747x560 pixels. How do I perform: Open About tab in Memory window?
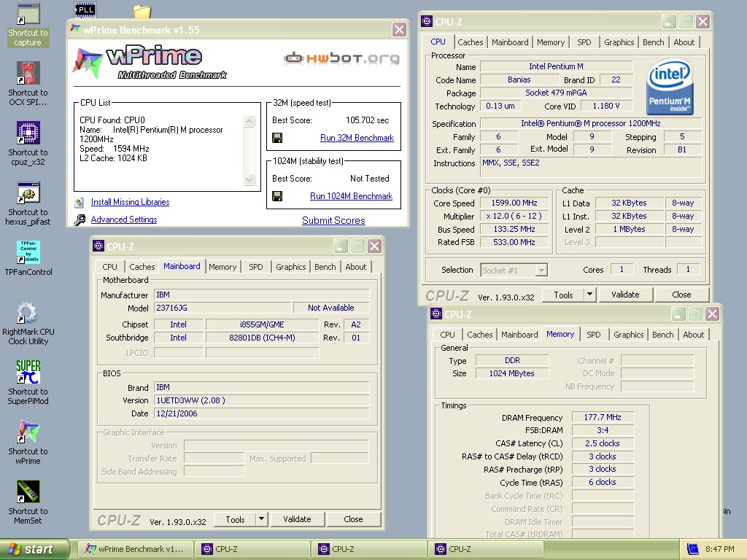tap(693, 335)
